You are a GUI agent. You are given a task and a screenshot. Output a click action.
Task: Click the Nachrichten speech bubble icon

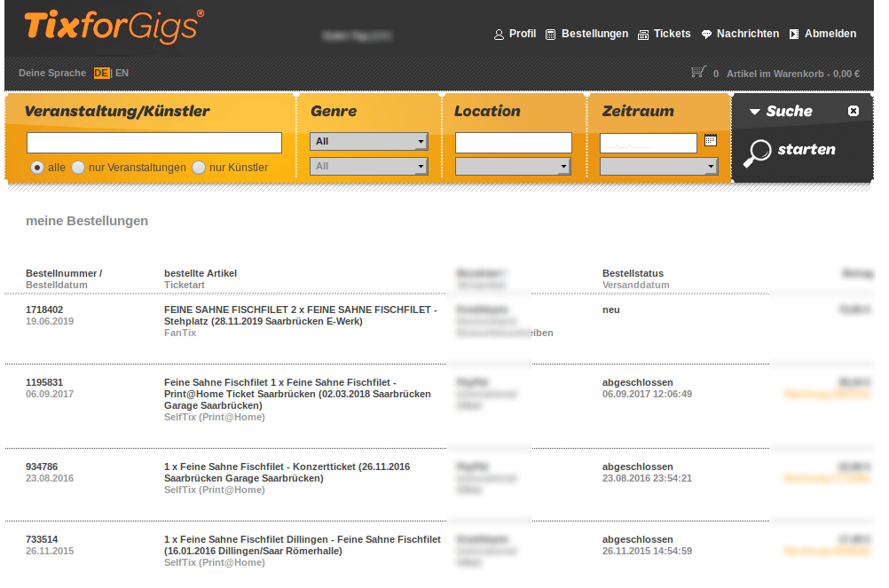coord(706,35)
